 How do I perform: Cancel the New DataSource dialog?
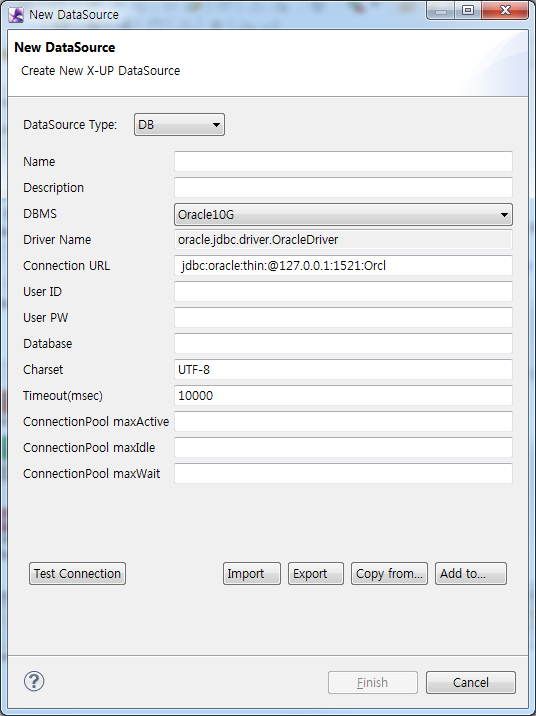tap(471, 682)
